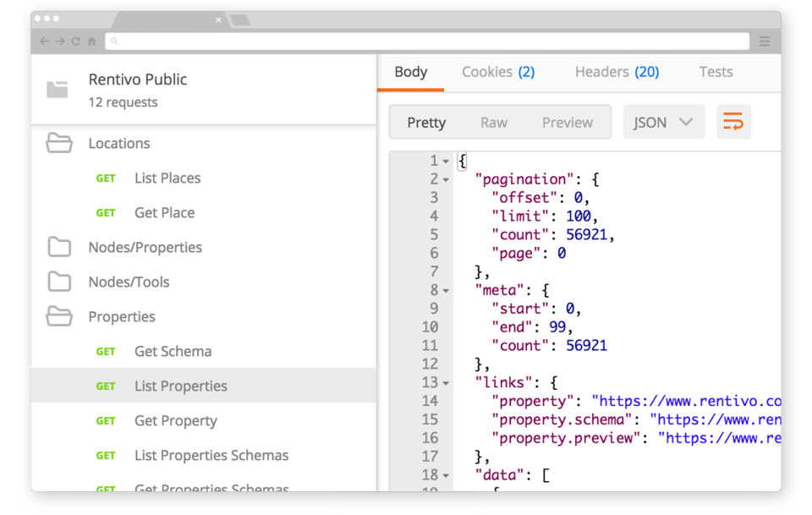Image resolution: width=812 pixels, height=515 pixels.
Task: Reload the page with the refresh icon
Action: click(x=76, y=41)
